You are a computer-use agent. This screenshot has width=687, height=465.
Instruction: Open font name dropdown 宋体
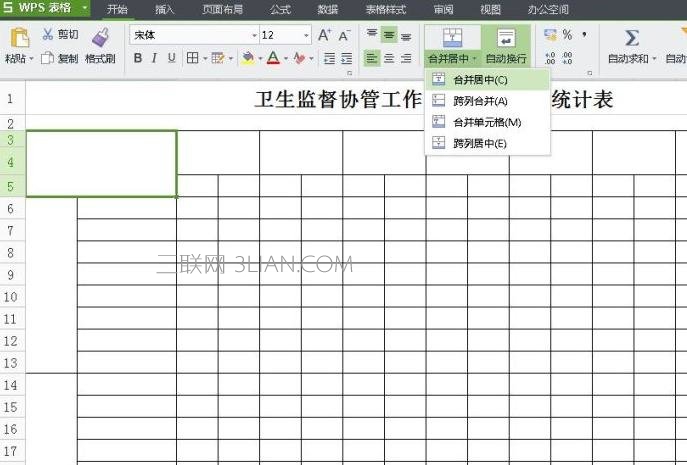(254, 35)
